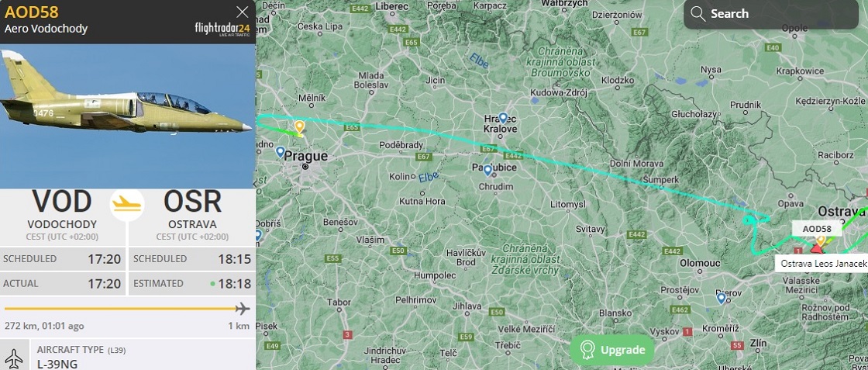Click the yellow flight progress bar
868x370 pixels.
coord(120,309)
